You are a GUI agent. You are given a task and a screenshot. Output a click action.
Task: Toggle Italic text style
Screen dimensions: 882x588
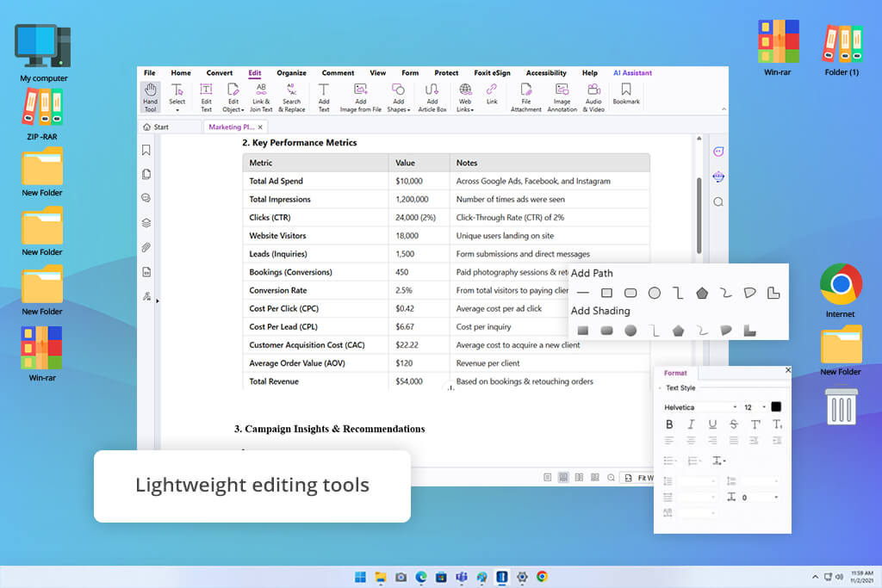[x=691, y=424]
